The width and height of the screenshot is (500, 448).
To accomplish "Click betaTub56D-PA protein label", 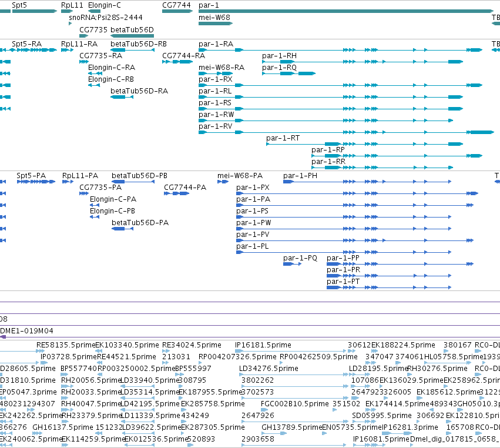I will pyautogui.click(x=140, y=223).
